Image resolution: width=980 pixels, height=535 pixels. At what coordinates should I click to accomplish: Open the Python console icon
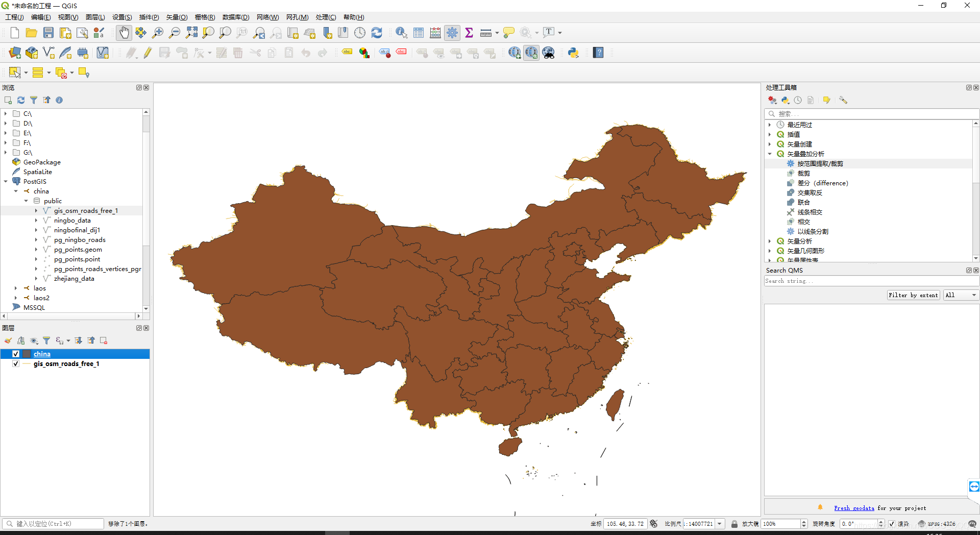573,53
